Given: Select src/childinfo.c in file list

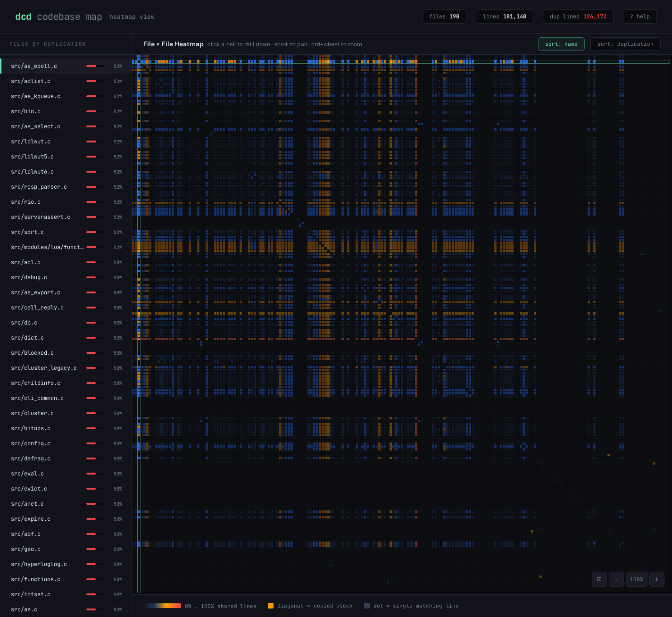Looking at the screenshot, I should coord(66,383).
